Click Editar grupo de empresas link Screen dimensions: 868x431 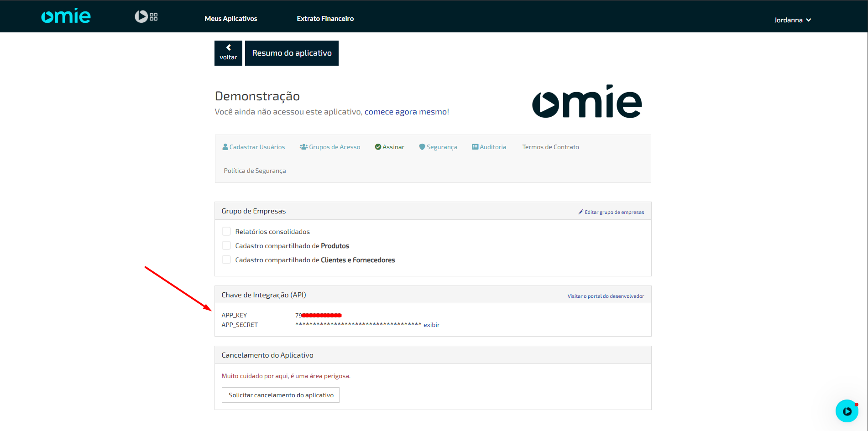[614, 212]
